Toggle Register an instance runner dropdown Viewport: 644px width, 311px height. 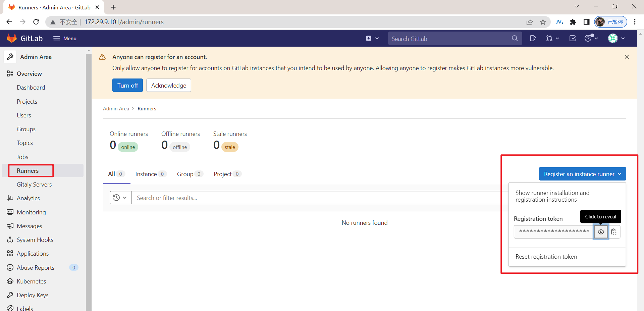(583, 174)
